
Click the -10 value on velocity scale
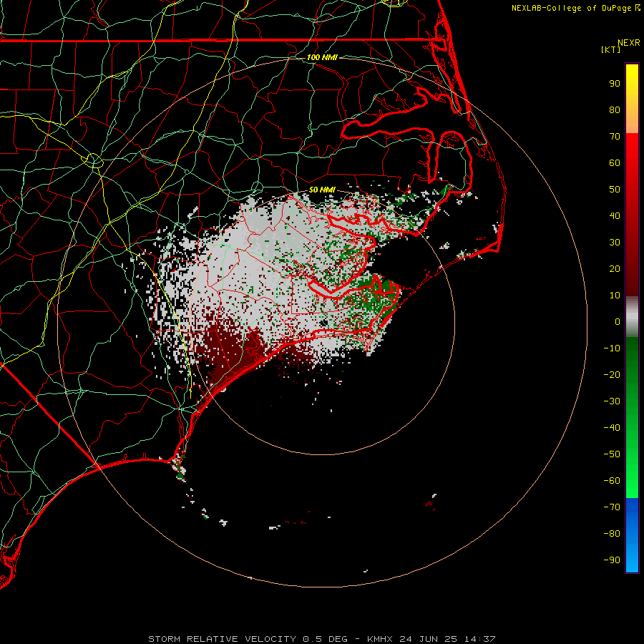[x=612, y=348]
